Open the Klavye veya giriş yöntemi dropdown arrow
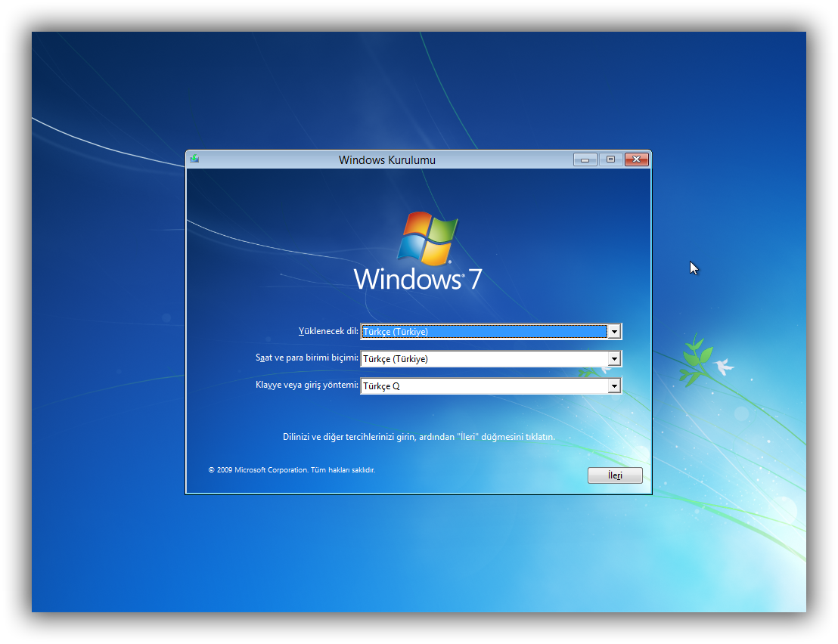838x644 pixels. 614,386
